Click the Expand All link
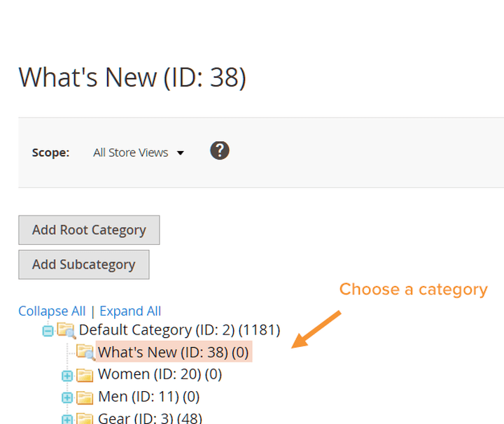This screenshot has width=504, height=424. [130, 311]
